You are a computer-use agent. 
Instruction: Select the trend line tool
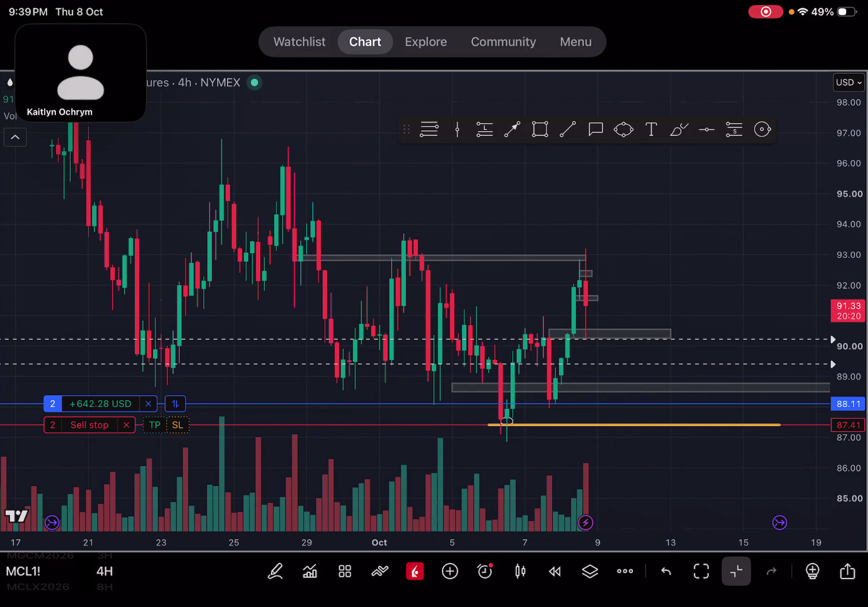568,129
